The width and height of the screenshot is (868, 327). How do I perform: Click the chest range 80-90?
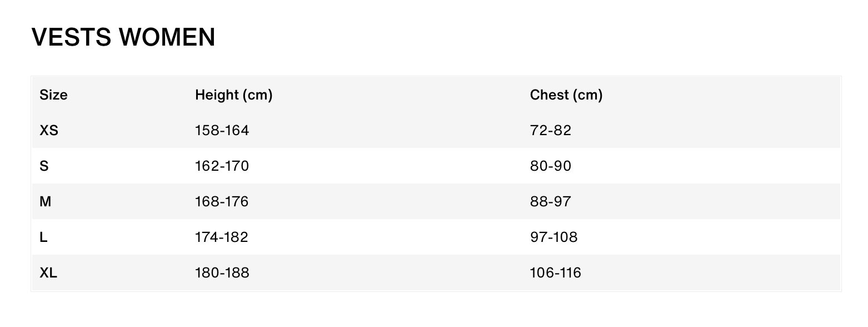coord(550,166)
